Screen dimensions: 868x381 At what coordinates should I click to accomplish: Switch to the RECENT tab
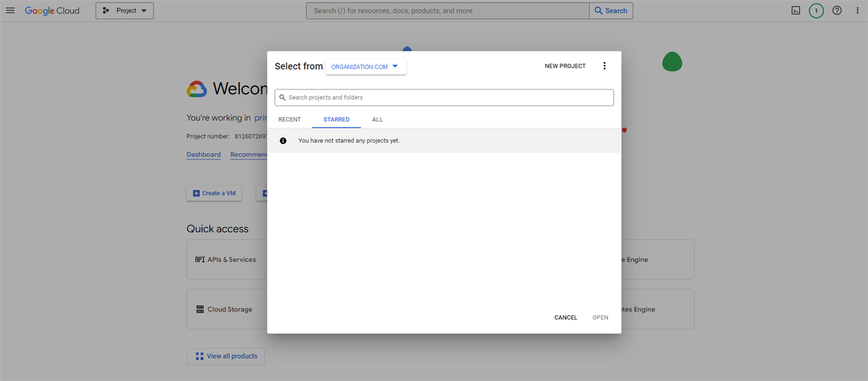[289, 119]
